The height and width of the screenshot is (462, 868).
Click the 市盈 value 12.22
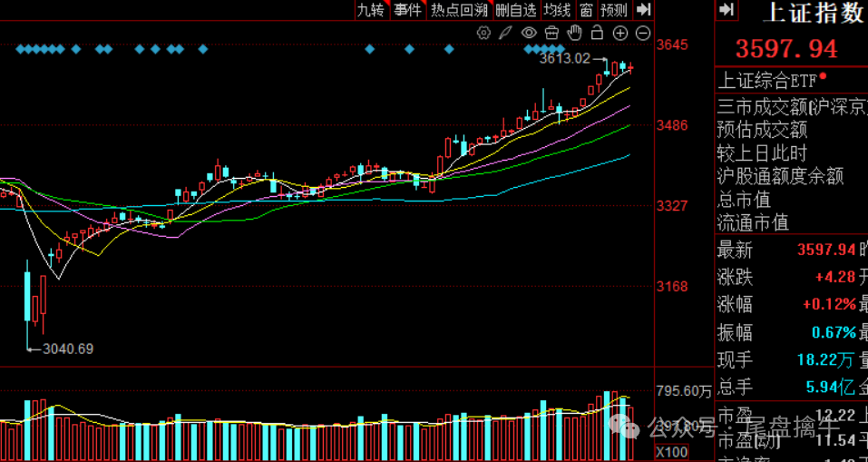(834, 414)
